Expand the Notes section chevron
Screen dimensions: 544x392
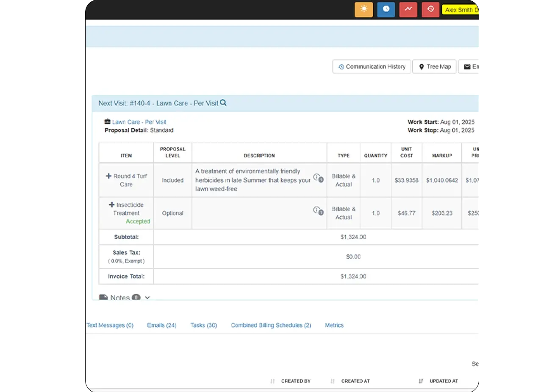tap(147, 298)
